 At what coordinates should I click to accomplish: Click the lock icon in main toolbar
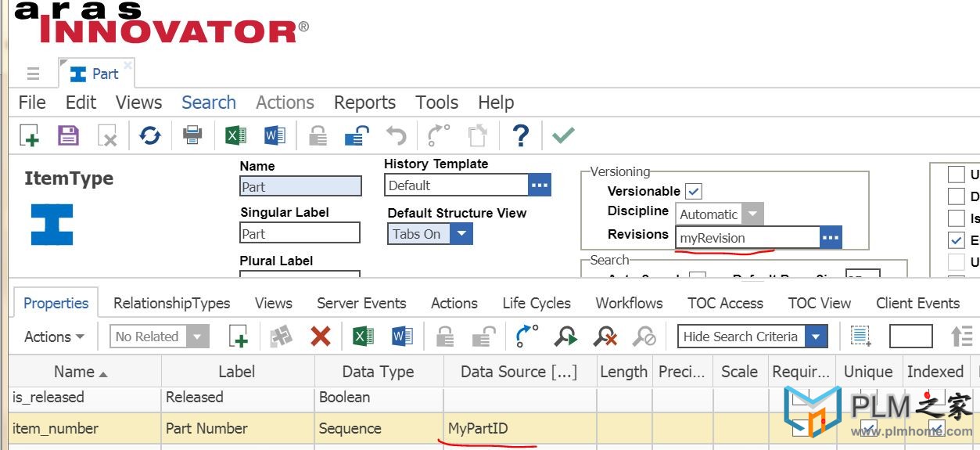(x=318, y=136)
